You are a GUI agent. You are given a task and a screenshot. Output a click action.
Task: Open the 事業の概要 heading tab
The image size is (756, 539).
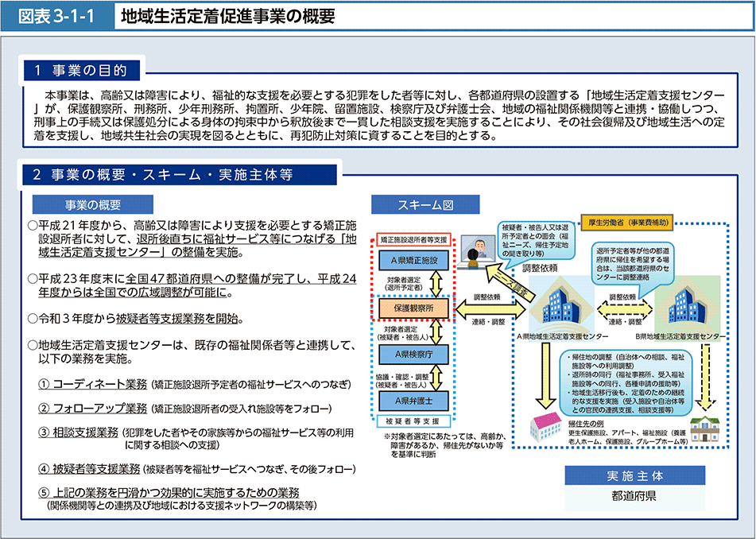(x=87, y=205)
